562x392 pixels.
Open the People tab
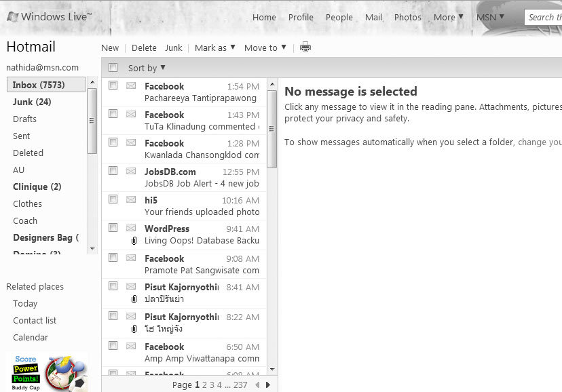point(339,17)
